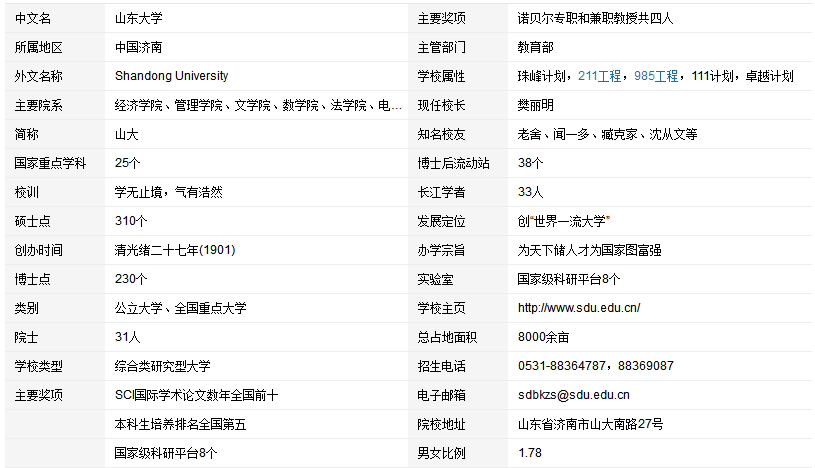Select the text 为天下储人才为国家图富强
Screen dimensions: 815x468
click(589, 251)
